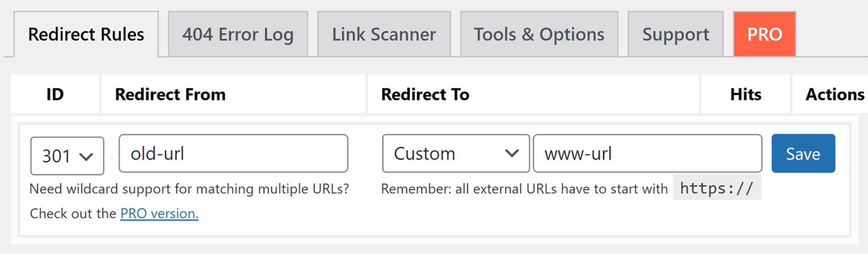
Task: Switch to the 404 Error Log tab
Action: pos(237,34)
